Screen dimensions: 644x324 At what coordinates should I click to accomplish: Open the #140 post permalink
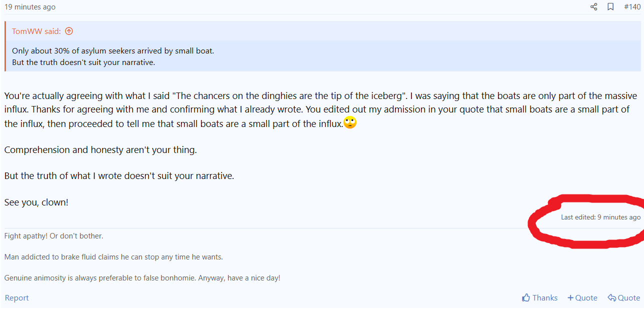[x=632, y=7]
